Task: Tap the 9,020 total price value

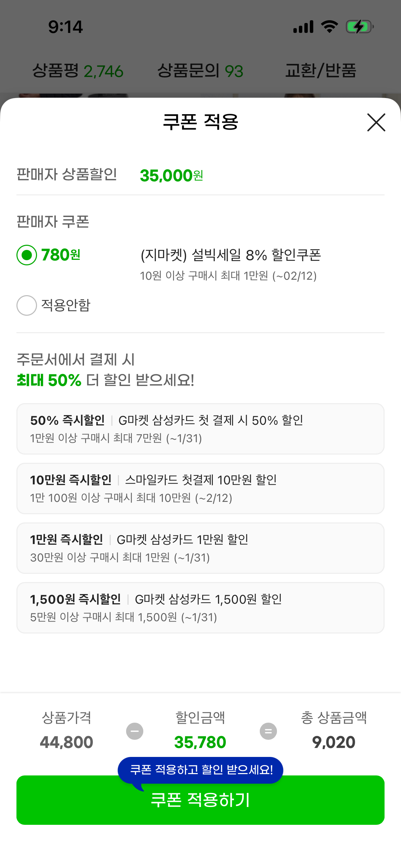Action: point(333,743)
